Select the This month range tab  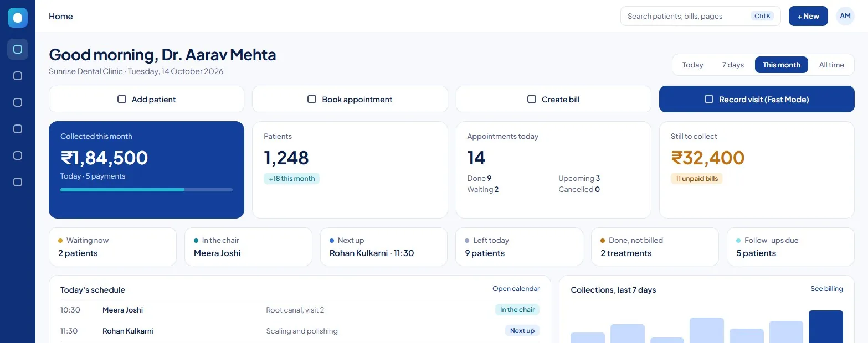tap(782, 65)
